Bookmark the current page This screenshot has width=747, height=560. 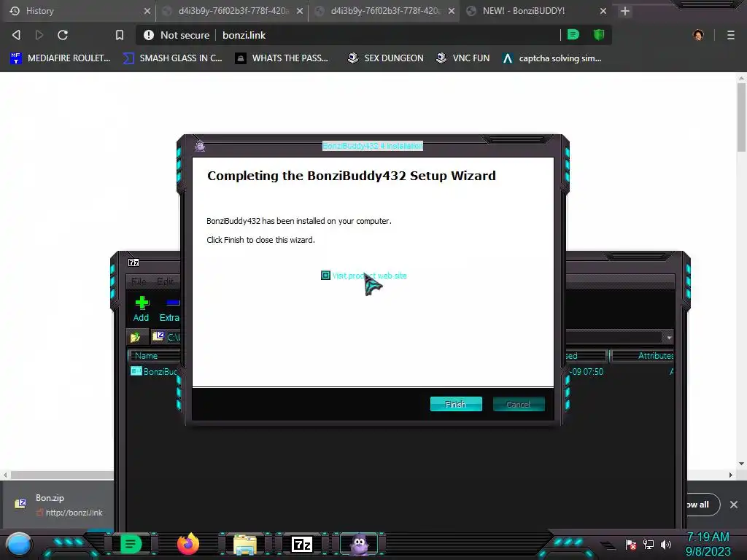tap(120, 35)
